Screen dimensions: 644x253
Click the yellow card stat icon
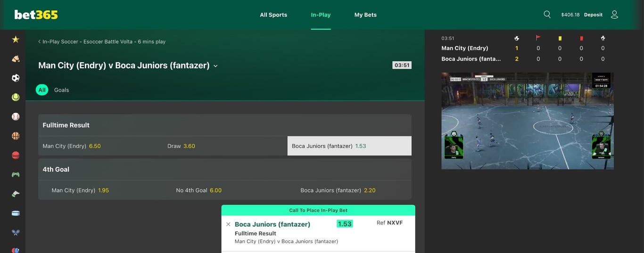(560, 38)
